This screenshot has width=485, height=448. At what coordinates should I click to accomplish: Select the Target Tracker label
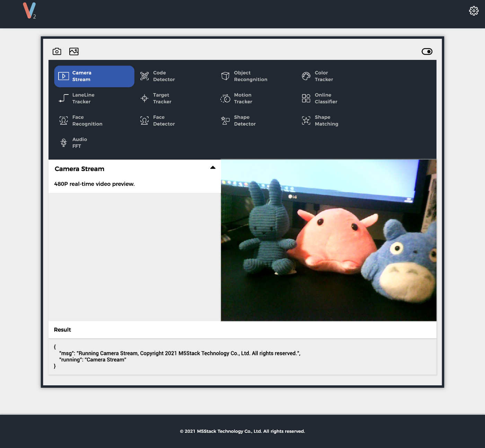162,98
